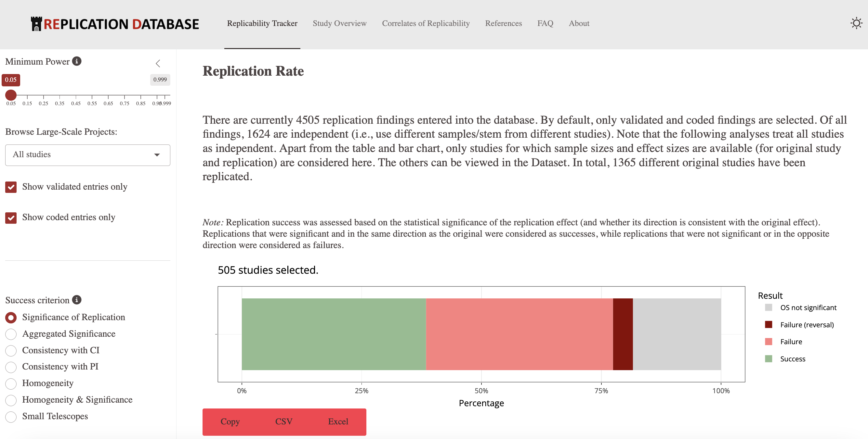Click the Replication Database castle logo
The image size is (868, 439).
click(x=36, y=24)
